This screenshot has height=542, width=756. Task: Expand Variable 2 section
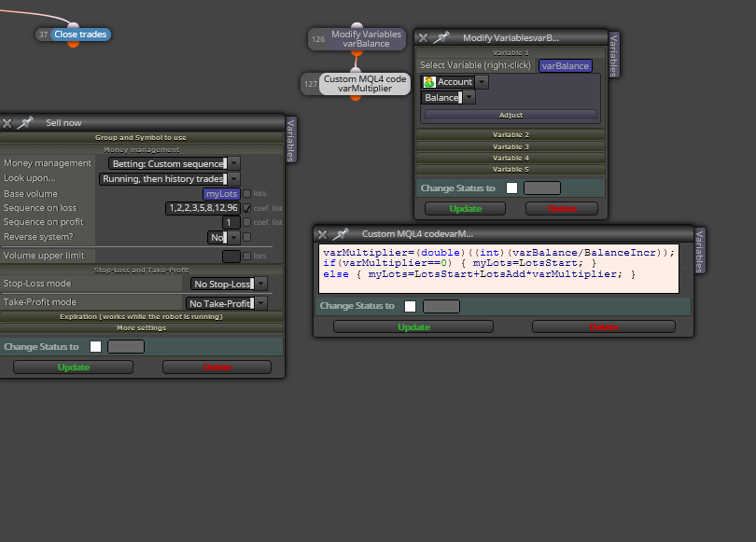pyautogui.click(x=511, y=135)
